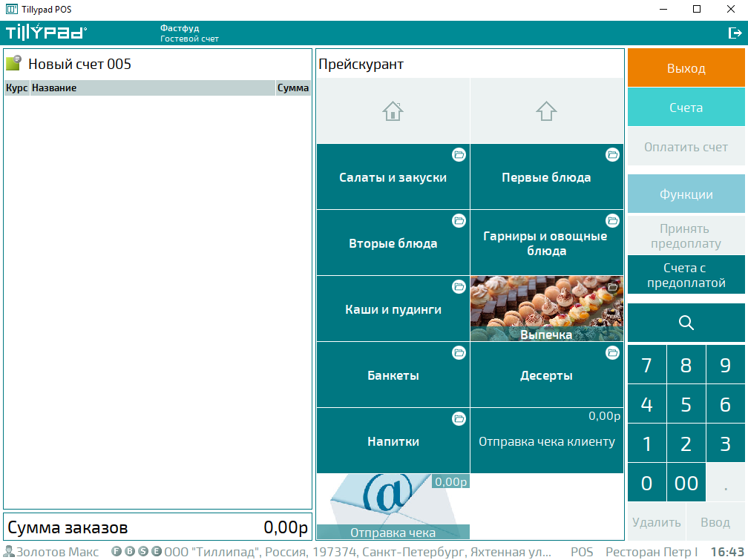Open the Выпечка pastry photo tile
Image resolution: width=748 pixels, height=560 pixels.
546,309
